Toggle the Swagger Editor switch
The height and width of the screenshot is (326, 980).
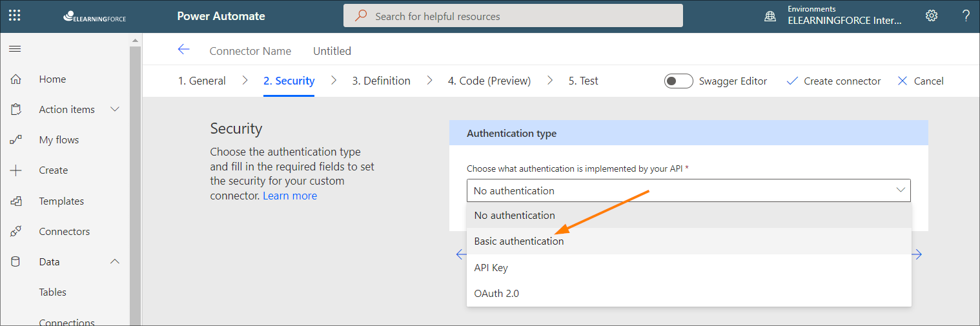click(679, 81)
